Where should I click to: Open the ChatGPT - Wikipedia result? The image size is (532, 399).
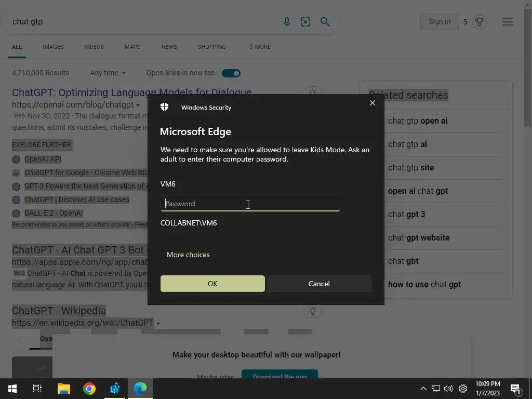pyautogui.click(x=59, y=311)
